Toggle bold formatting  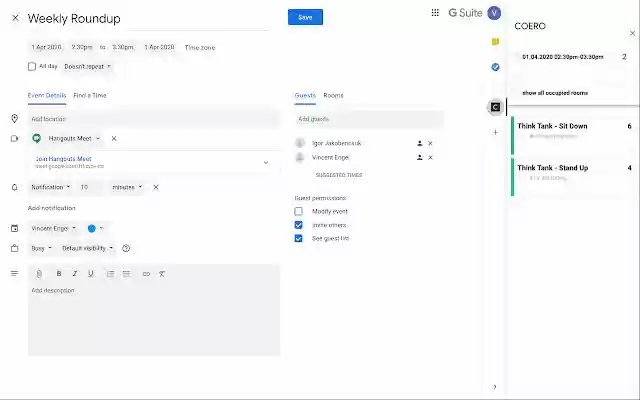click(x=59, y=274)
